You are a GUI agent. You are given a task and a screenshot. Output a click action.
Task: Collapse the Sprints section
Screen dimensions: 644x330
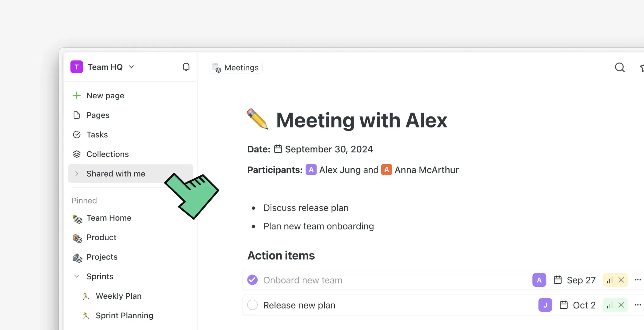tap(76, 276)
